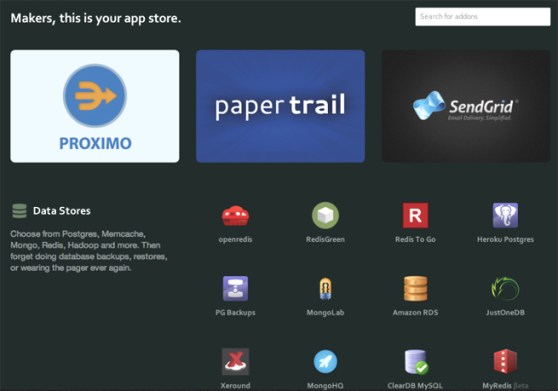558x391 pixels.
Task: Select the RedisGreen addon icon
Action: [x=325, y=215]
